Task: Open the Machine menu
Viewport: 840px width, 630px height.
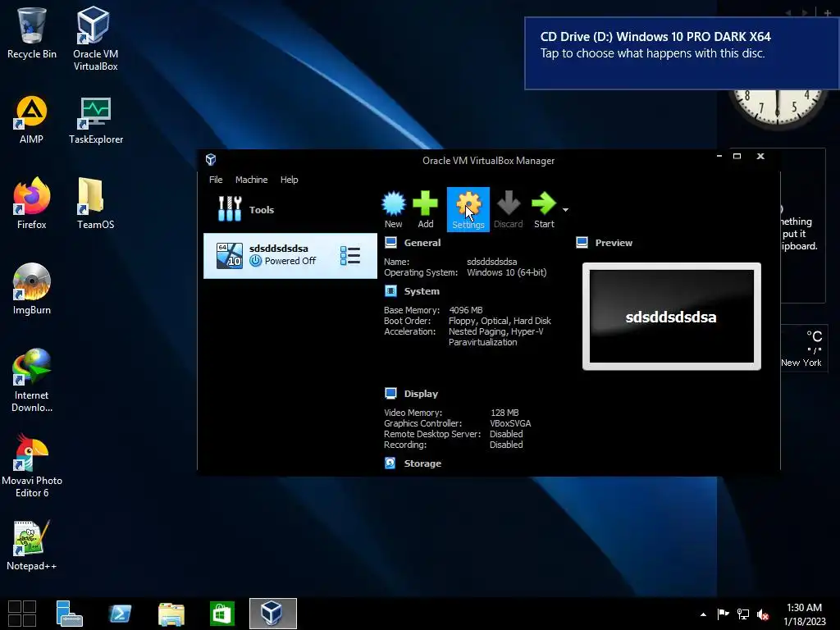Action: 251,180
